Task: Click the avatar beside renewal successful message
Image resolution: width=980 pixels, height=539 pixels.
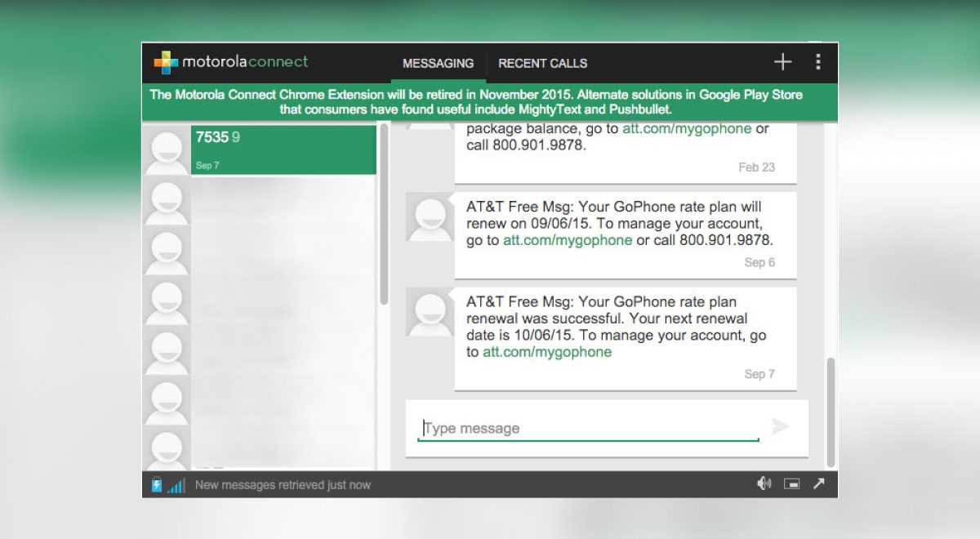Action: (430, 312)
